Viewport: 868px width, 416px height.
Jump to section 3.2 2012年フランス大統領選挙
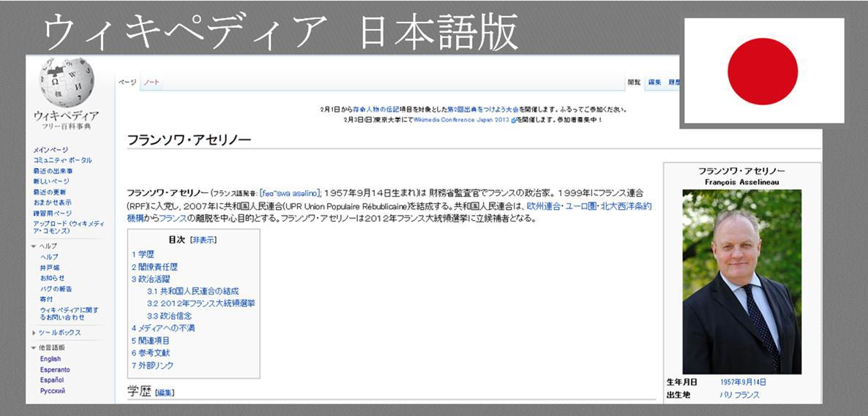(x=201, y=303)
